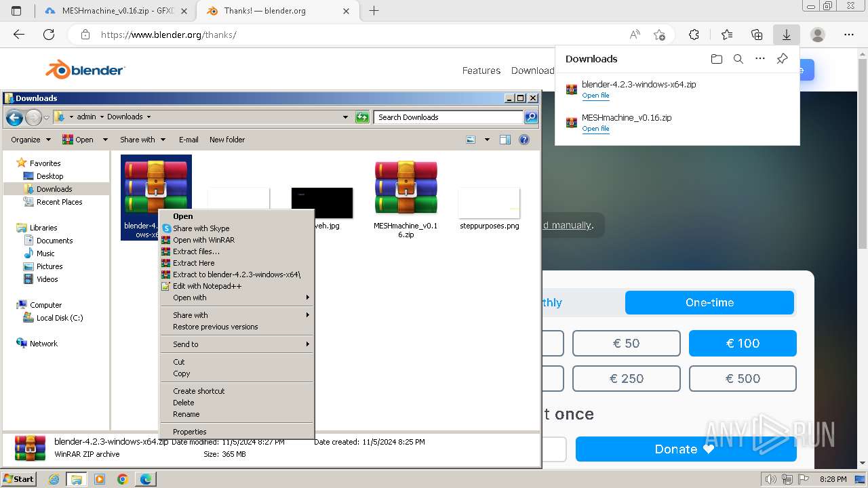Expand the Share with toolbar dropdown
Viewport: 868px width, 488px height.
coord(142,140)
